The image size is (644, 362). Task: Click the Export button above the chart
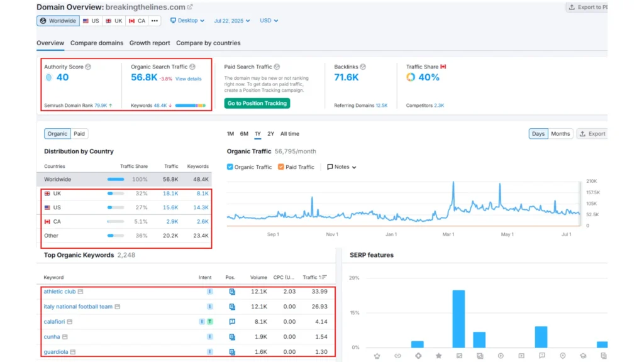592,133
